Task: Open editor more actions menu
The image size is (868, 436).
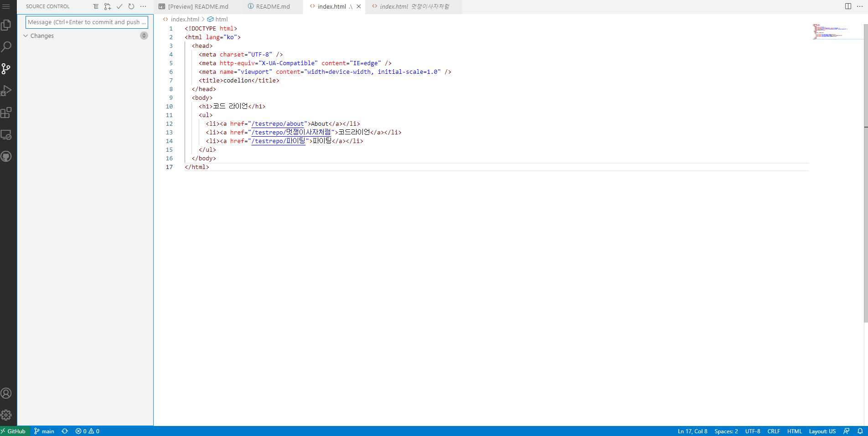Action: (x=860, y=6)
